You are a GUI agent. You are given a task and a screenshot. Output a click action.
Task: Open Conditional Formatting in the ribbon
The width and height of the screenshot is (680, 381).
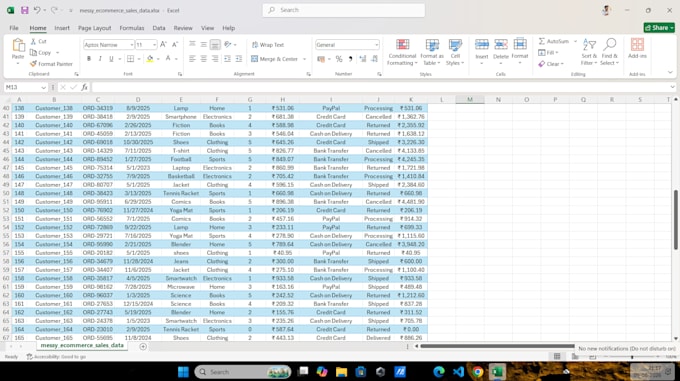tap(402, 52)
